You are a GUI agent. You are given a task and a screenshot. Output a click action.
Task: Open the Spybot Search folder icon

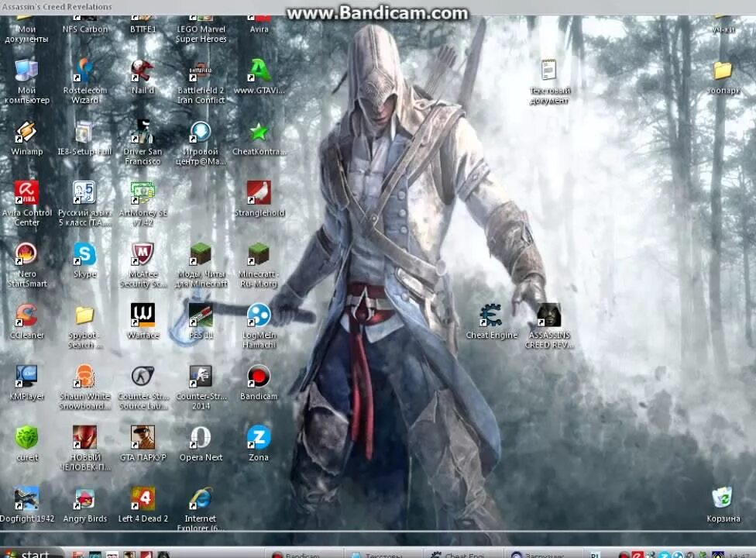(x=85, y=315)
